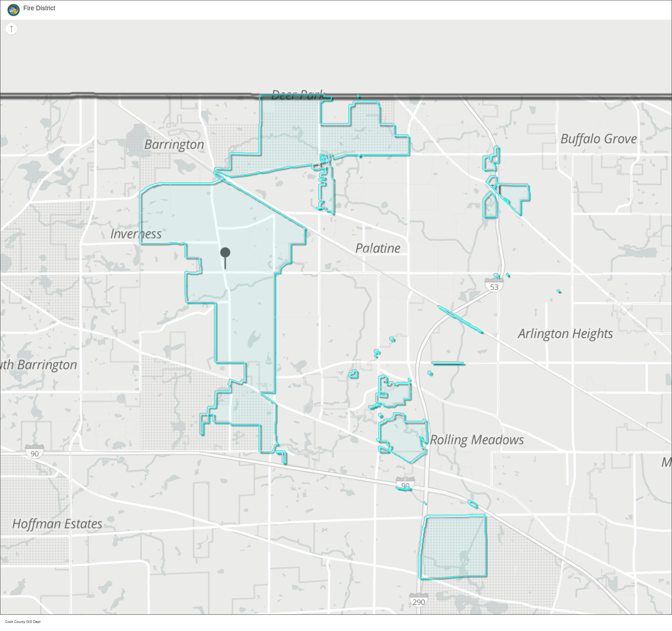This screenshot has height=631, width=672.
Task: Click the Palatine label on the map
Action: pyautogui.click(x=378, y=248)
